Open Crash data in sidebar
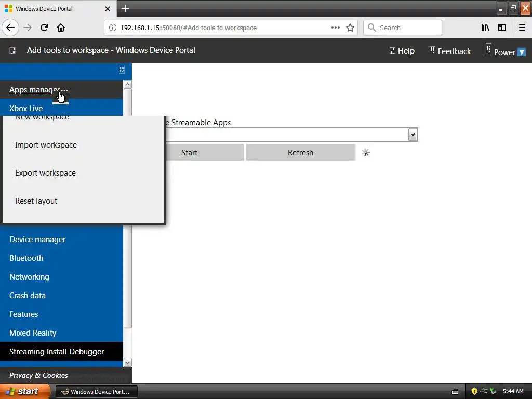Viewport: 532px width, 399px height. tap(61, 295)
